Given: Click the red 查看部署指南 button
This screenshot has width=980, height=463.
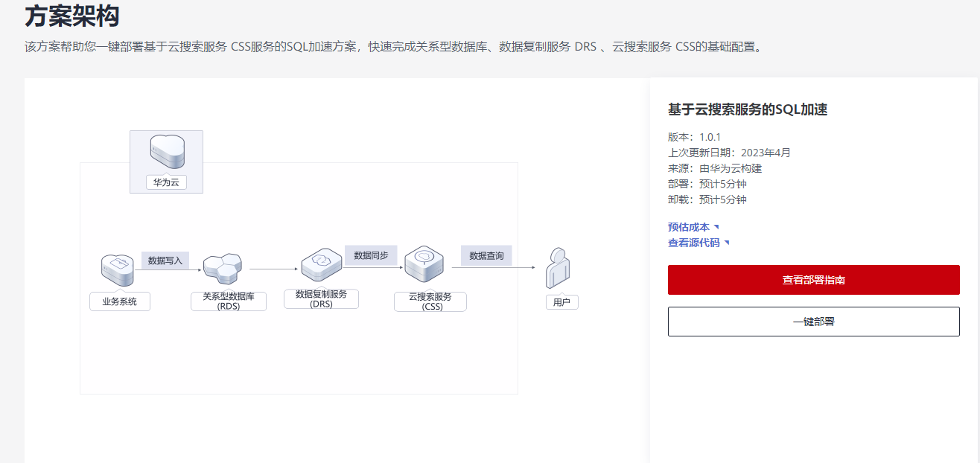Looking at the screenshot, I should [814, 280].
